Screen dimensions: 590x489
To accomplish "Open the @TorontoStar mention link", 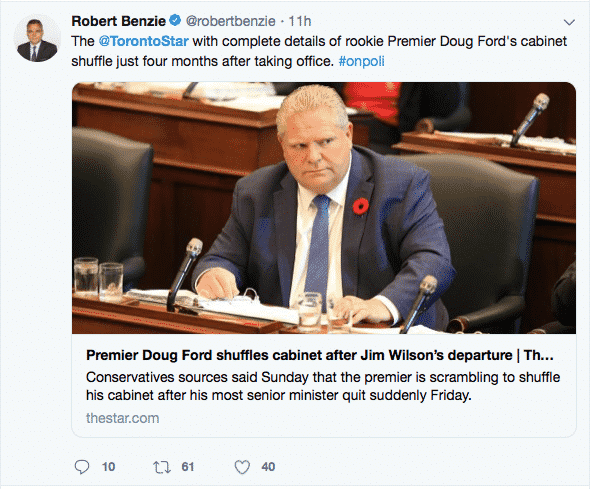I will pyautogui.click(x=143, y=41).
